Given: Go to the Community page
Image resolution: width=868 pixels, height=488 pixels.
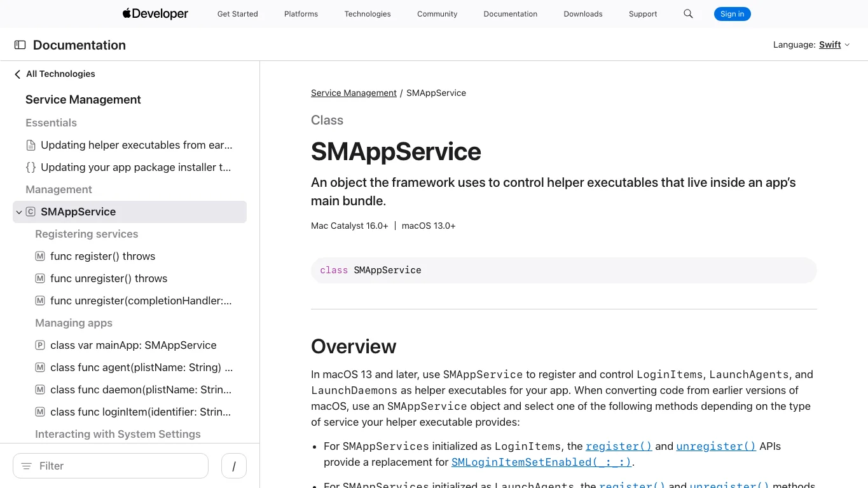Looking at the screenshot, I should [x=437, y=14].
